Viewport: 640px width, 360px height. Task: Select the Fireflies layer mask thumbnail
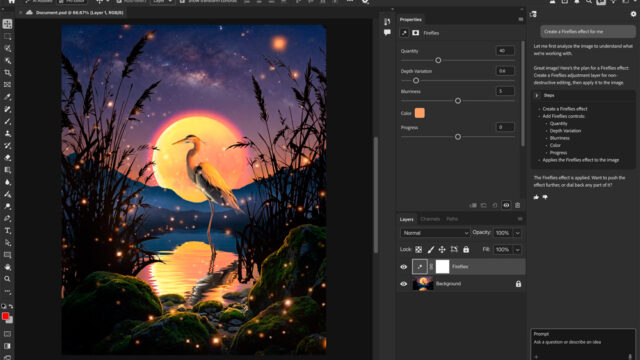pyautogui.click(x=442, y=267)
